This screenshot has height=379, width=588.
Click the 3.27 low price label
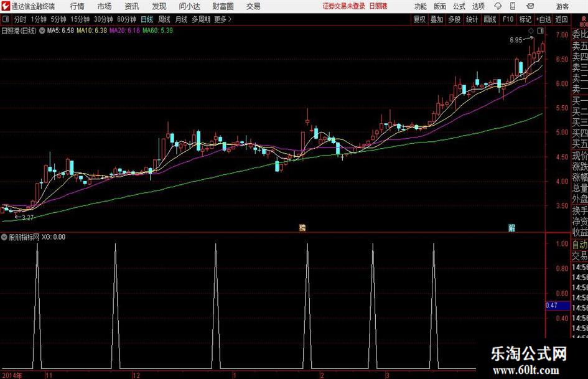[28, 217]
